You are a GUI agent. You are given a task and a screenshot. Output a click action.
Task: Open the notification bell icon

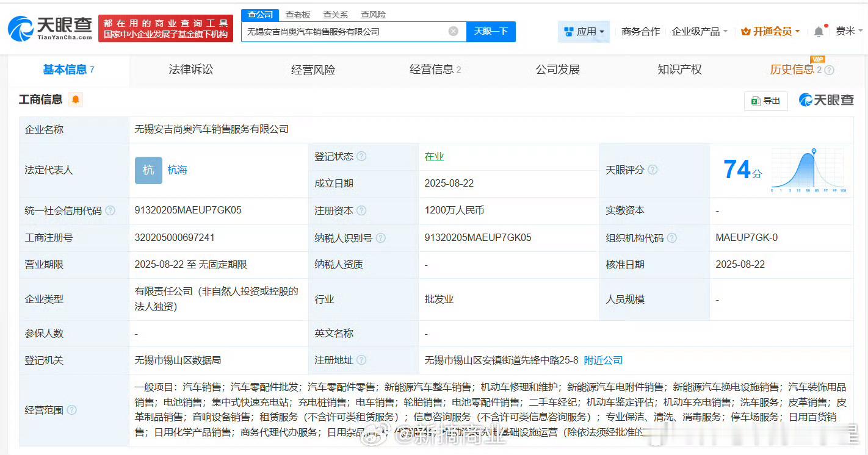(x=819, y=31)
